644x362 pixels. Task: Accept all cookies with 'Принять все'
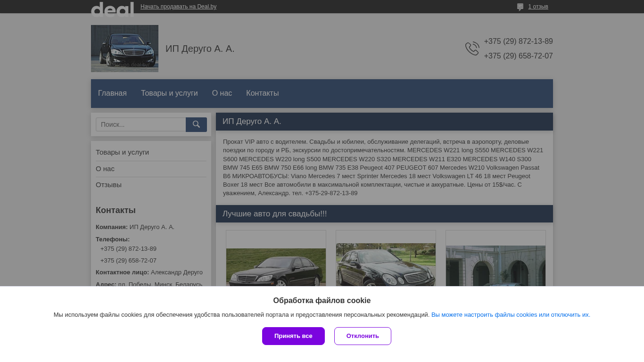[x=293, y=336]
